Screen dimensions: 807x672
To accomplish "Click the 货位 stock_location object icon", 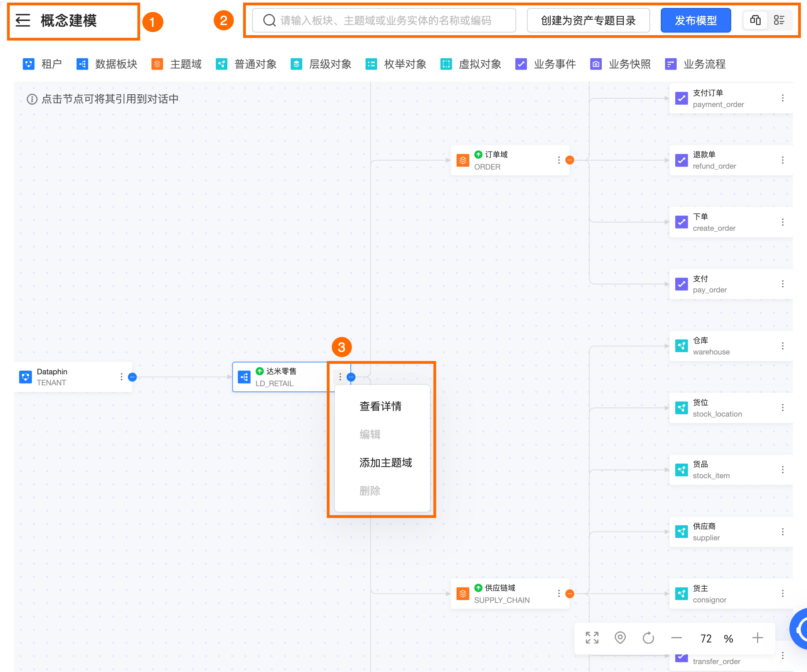I will (x=681, y=408).
